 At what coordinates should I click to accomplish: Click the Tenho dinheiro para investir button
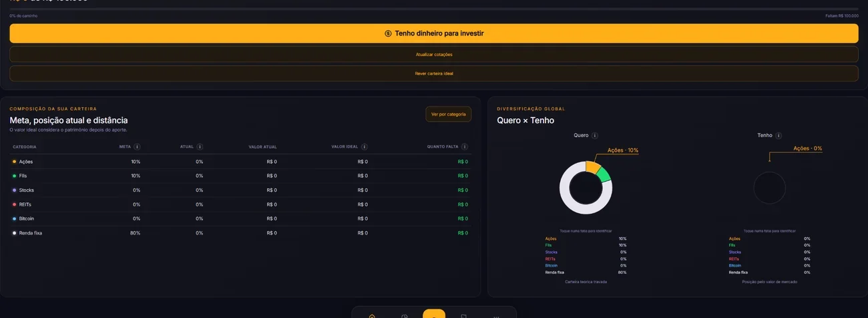[x=434, y=33]
